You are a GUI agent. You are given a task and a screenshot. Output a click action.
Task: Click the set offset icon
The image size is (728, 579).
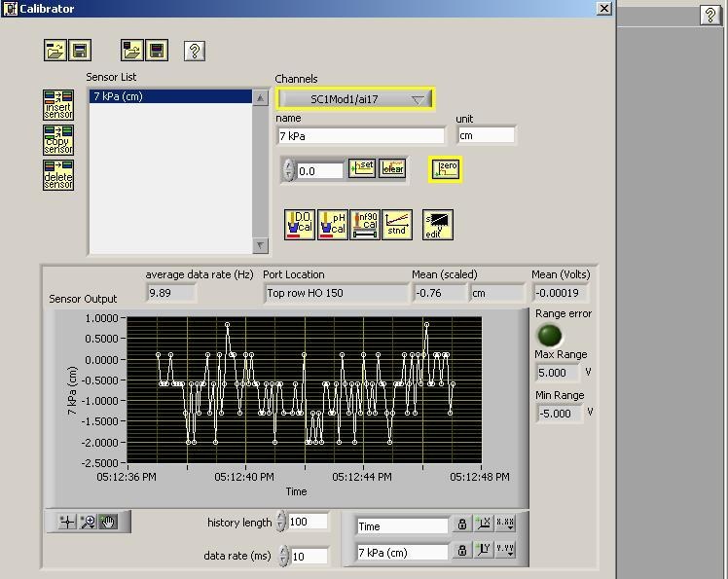362,168
